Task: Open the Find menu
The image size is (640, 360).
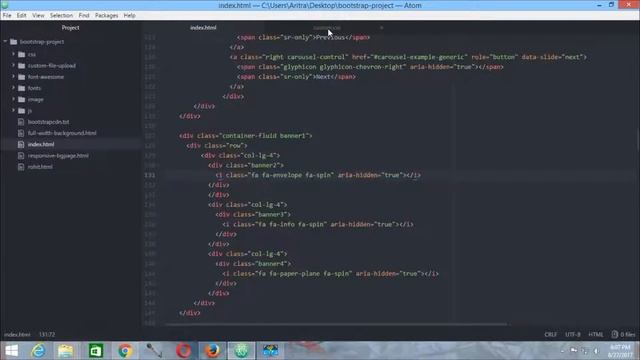Action: [84, 16]
